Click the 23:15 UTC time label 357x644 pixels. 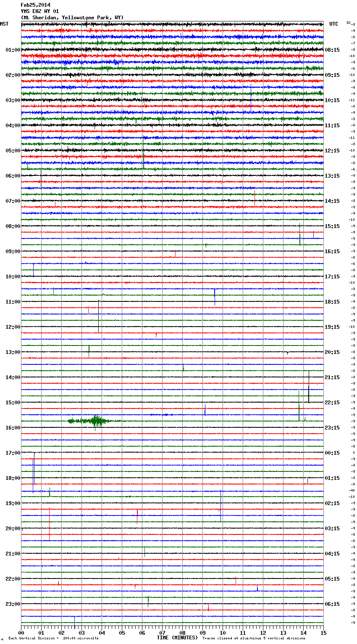[332, 428]
